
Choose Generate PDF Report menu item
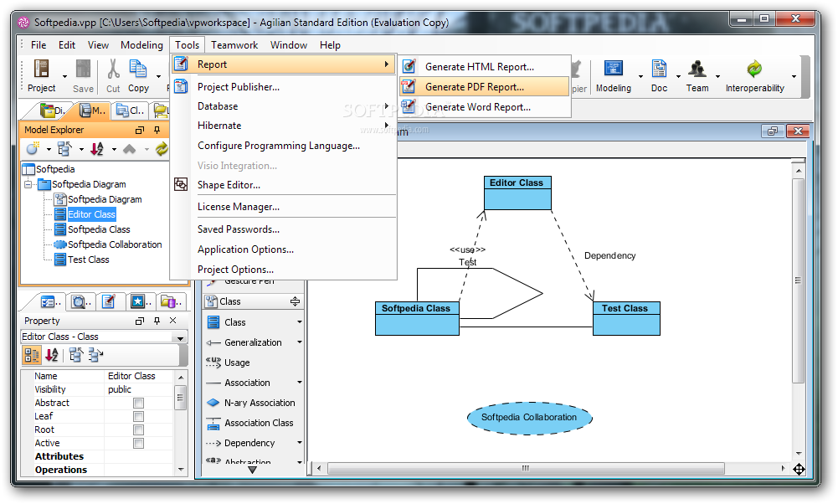click(x=484, y=86)
